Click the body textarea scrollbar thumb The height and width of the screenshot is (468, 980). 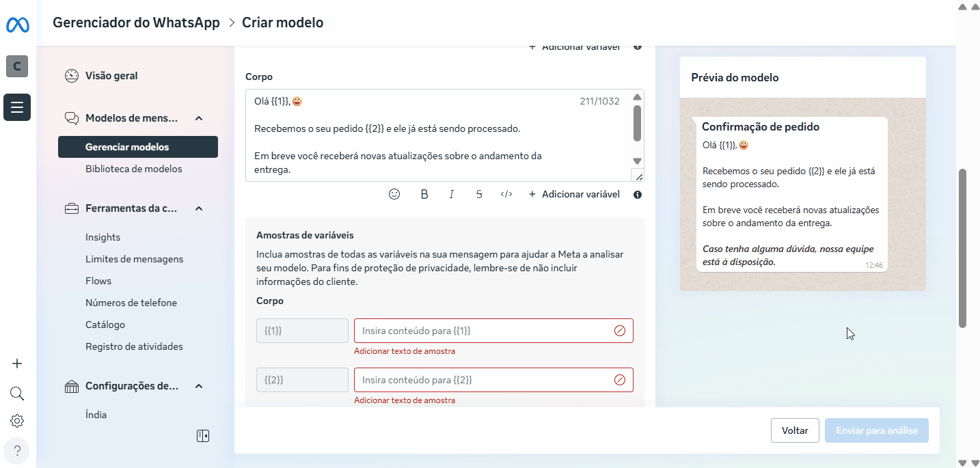pos(637,123)
